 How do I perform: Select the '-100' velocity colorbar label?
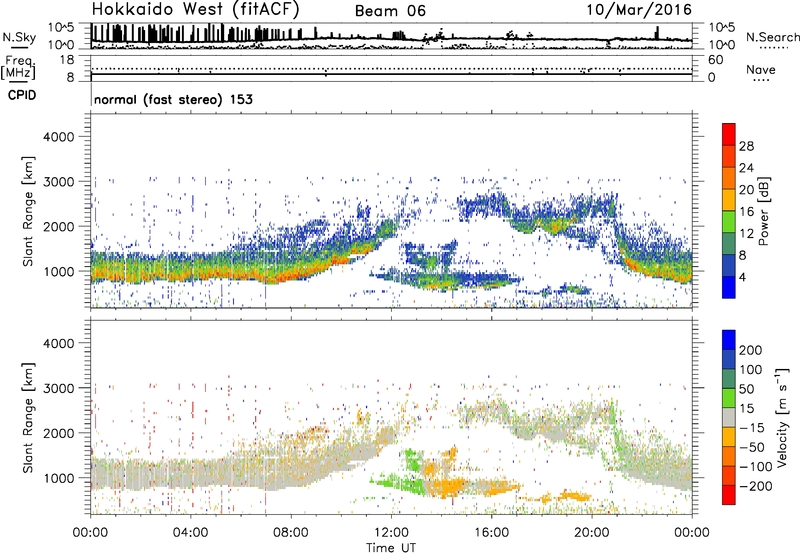coord(755,467)
